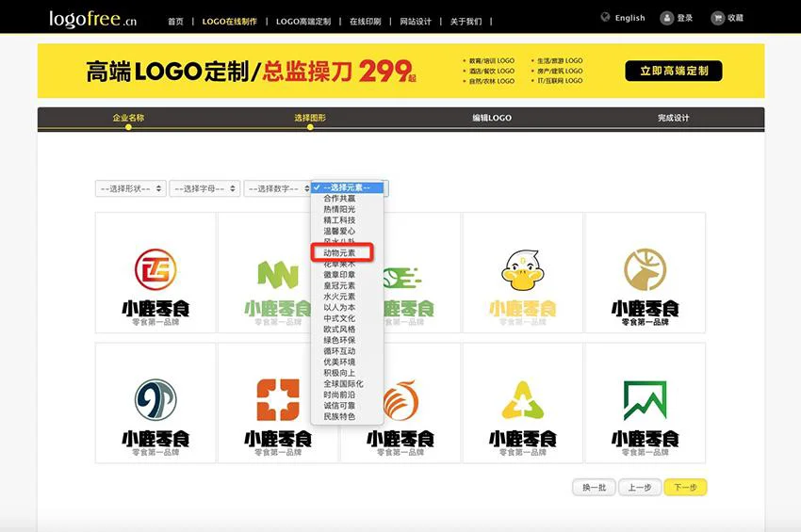Choose 水火元素 from the element list
The width and height of the screenshot is (801, 532).
tap(348, 297)
